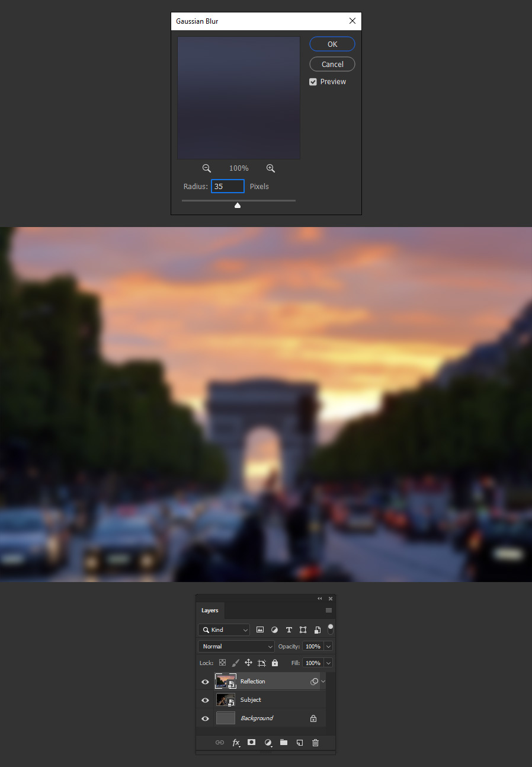Zoom in the Gaussian Blur preview
The image size is (532, 767).
click(271, 168)
